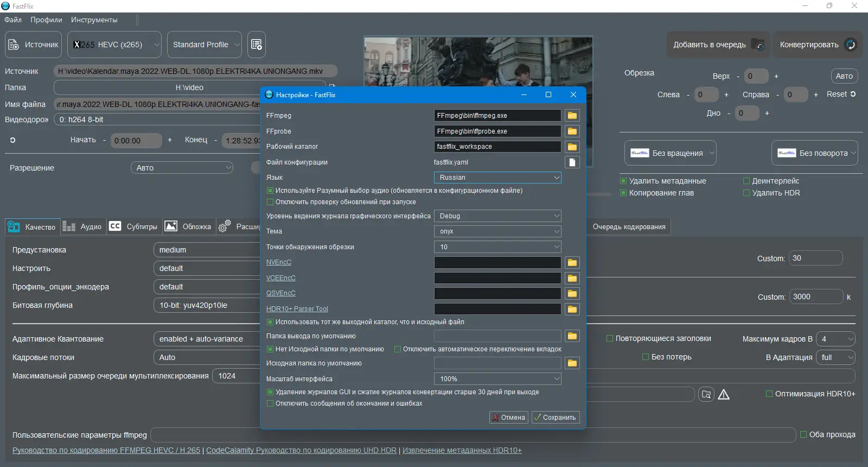
Task: Switch to the Аудио tab
Action: click(x=82, y=226)
